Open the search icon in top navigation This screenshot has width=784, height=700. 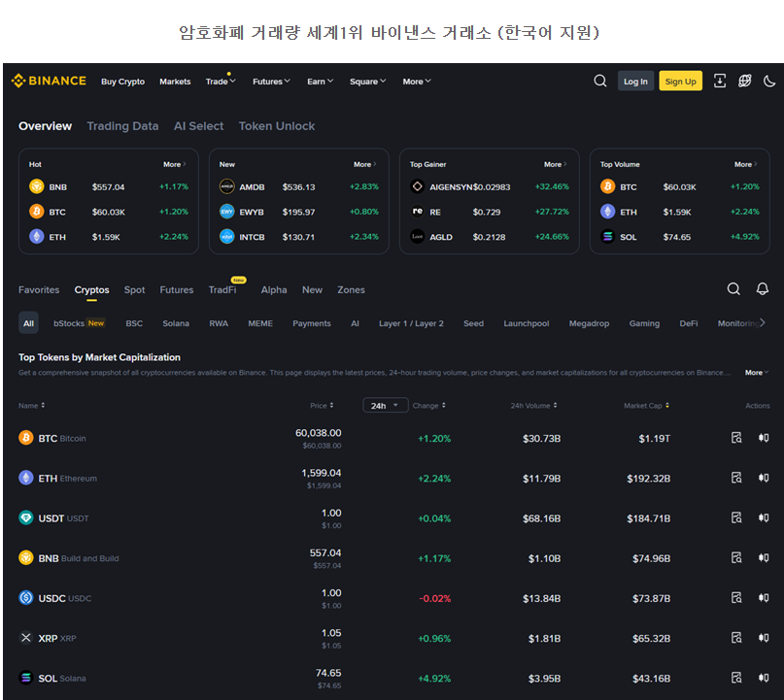point(600,81)
